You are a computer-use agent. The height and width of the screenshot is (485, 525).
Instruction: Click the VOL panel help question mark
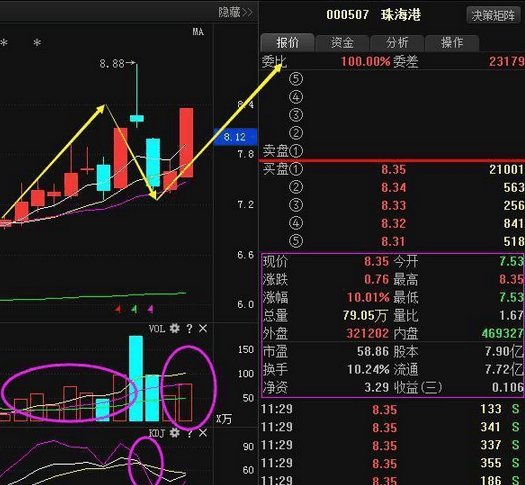(x=190, y=329)
